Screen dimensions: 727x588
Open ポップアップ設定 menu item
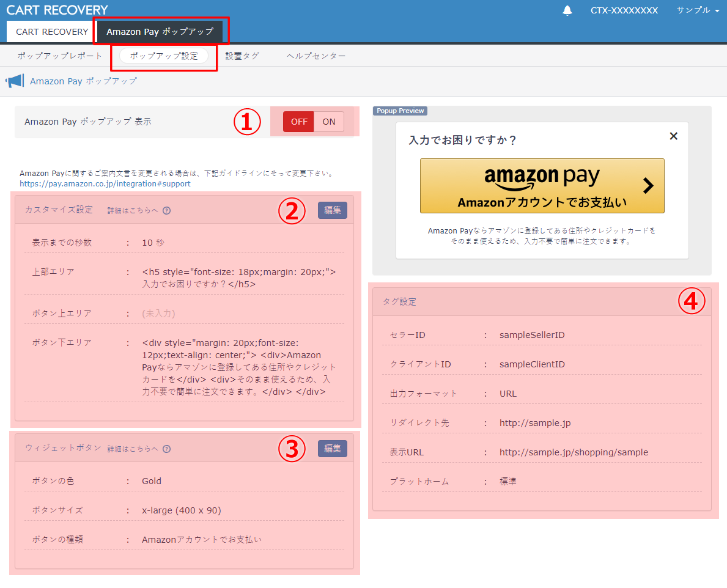pyautogui.click(x=164, y=56)
